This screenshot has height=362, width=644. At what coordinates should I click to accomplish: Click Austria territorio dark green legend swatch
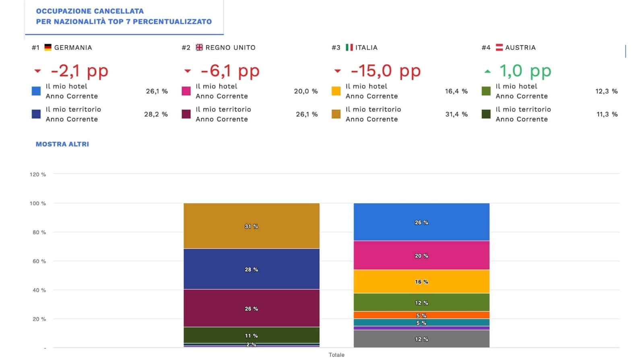pyautogui.click(x=486, y=114)
